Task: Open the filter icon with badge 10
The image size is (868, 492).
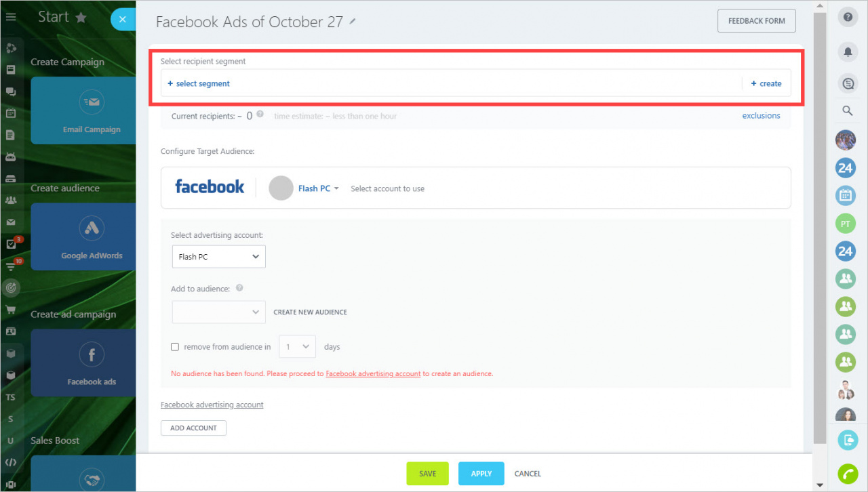Action: [x=12, y=266]
